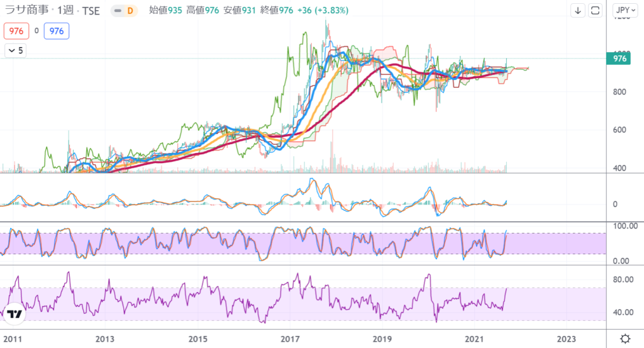This screenshot has width=644, height=348.
Task: Click the down-arrow scroll-to-latest icon
Action: pos(577,10)
